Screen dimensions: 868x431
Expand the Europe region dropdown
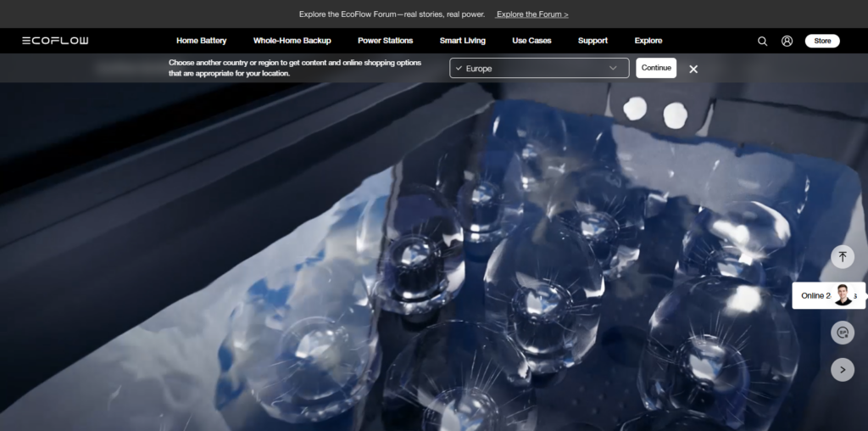[x=539, y=68]
